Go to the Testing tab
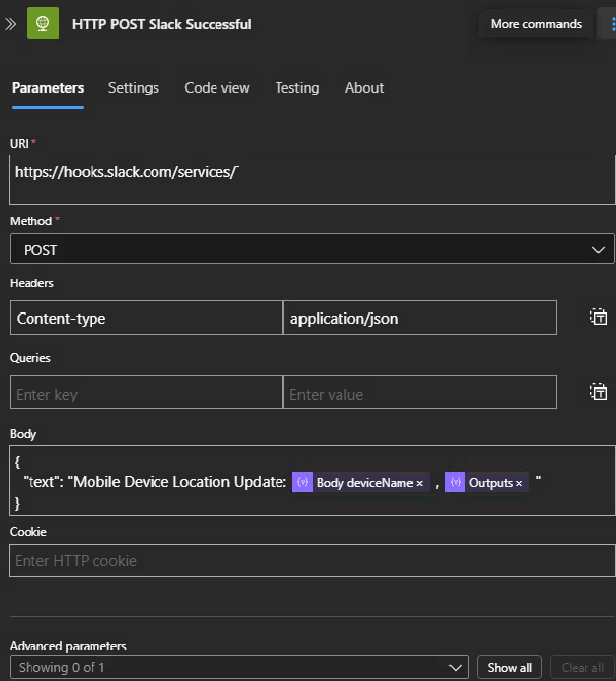Image resolution: width=616 pixels, height=681 pixels. pyautogui.click(x=297, y=88)
